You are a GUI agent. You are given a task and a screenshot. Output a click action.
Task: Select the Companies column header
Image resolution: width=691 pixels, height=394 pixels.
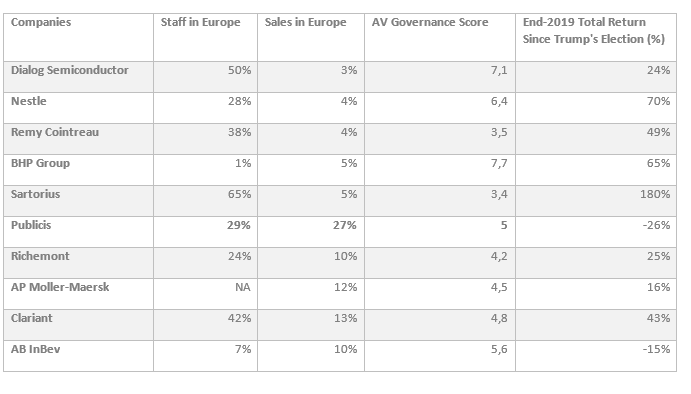(78, 37)
